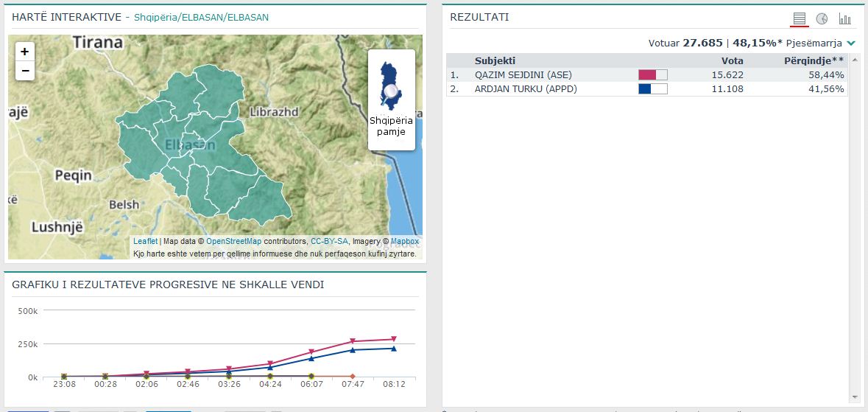Open the Leaflet attribution link
The height and width of the screenshot is (412, 868).
(x=145, y=241)
